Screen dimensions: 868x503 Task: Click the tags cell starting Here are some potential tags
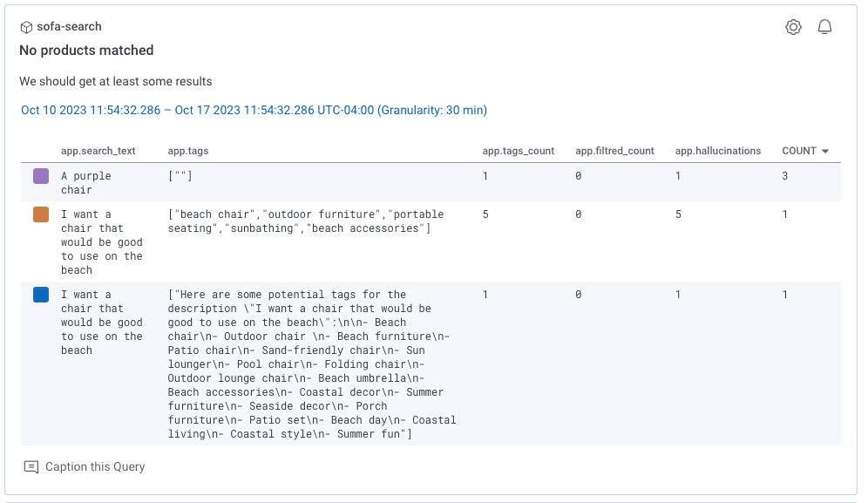coord(311,364)
